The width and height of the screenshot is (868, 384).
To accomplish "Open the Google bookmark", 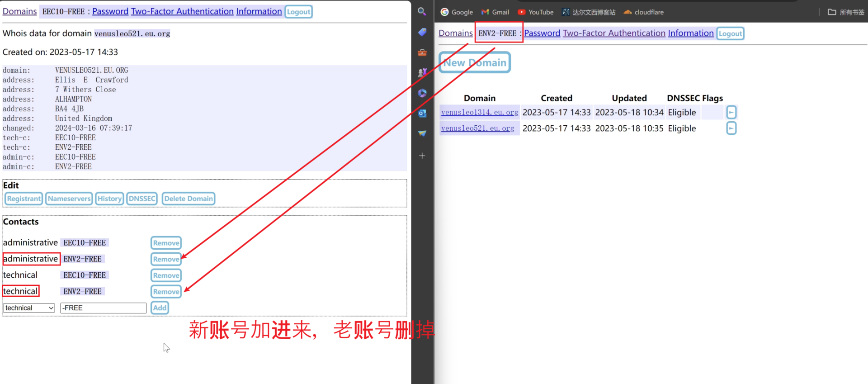I will pyautogui.click(x=457, y=12).
